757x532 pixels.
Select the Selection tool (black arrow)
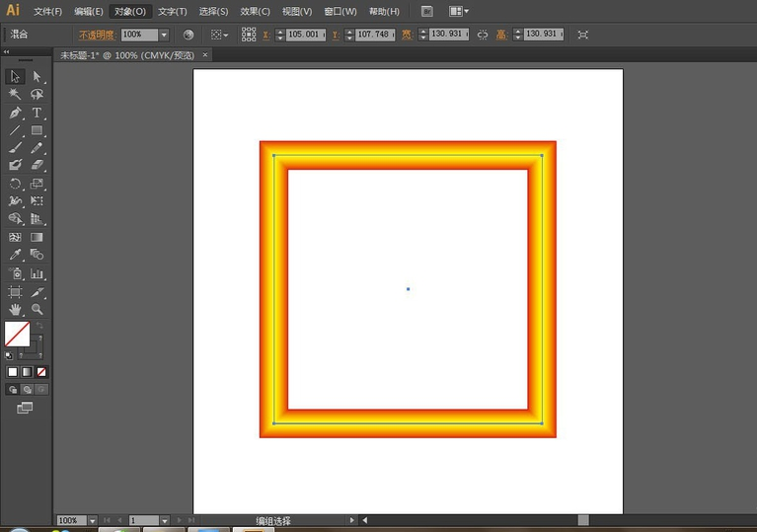click(x=15, y=76)
